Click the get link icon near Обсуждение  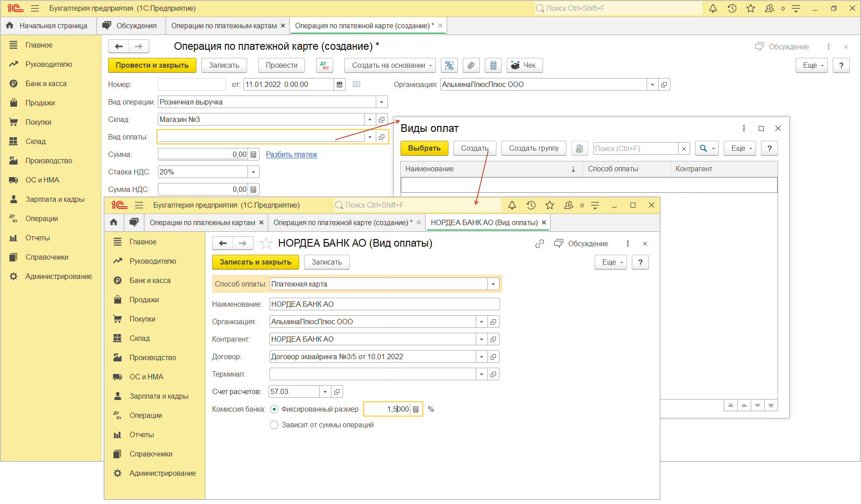pyautogui.click(x=539, y=243)
